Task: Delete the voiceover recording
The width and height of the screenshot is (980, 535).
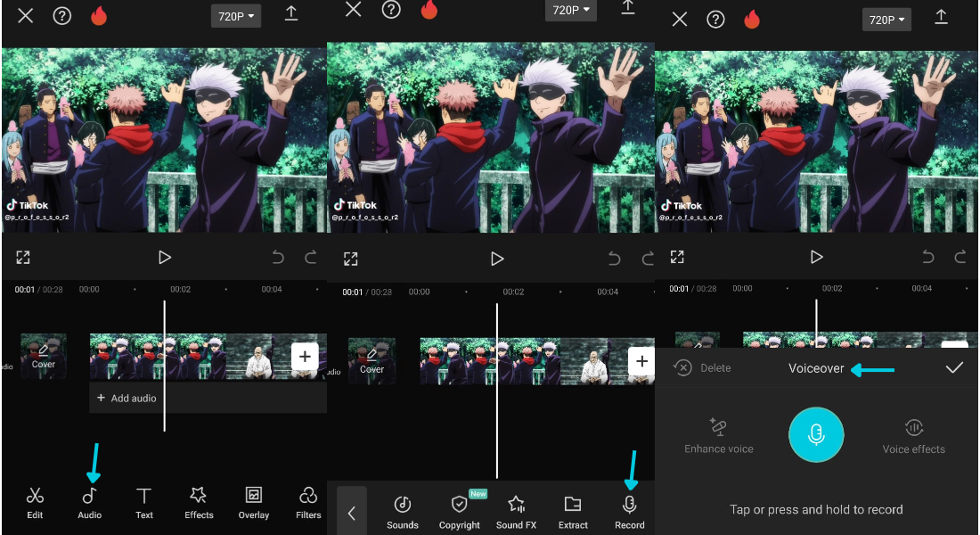Action: tap(703, 368)
